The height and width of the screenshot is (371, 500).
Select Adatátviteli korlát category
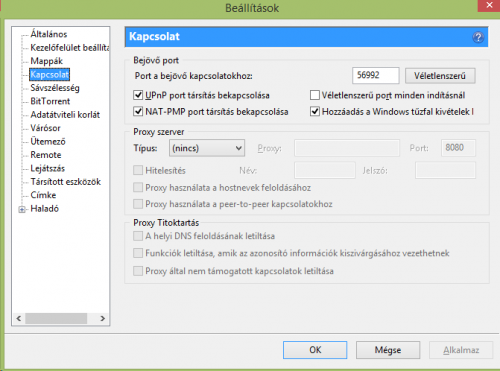(x=65, y=115)
